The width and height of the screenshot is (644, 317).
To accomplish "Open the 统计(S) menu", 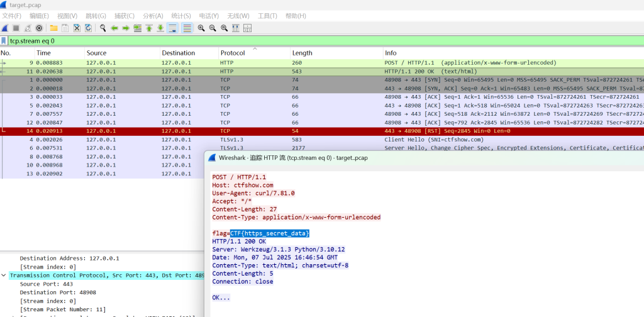I will coord(181,16).
